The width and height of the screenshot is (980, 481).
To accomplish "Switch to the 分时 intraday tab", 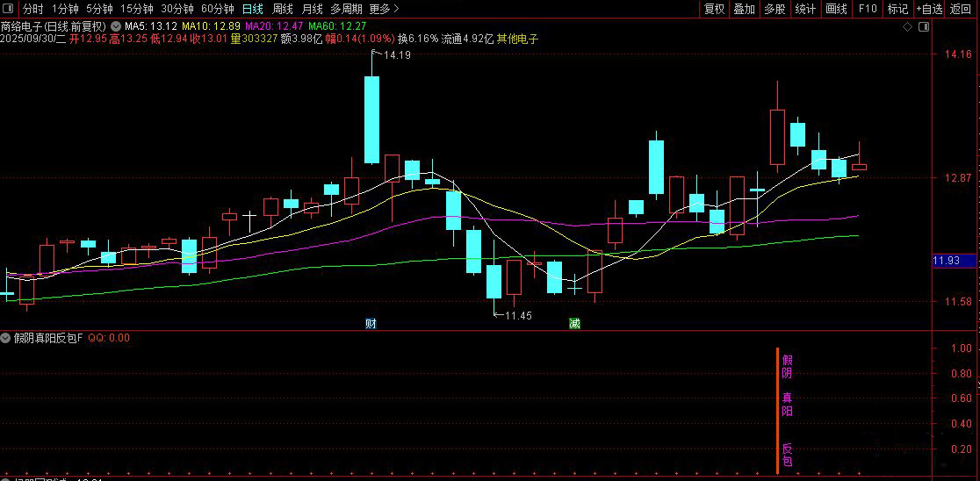I will click(33, 10).
